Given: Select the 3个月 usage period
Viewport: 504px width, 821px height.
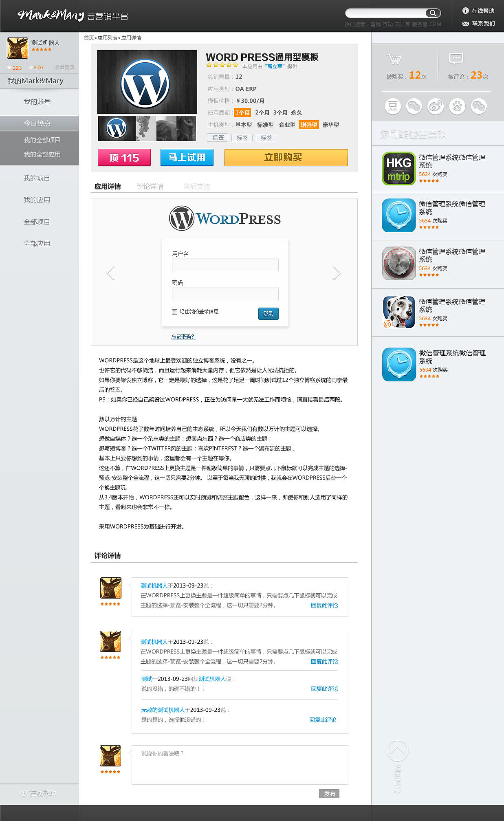Looking at the screenshot, I should pos(280,112).
